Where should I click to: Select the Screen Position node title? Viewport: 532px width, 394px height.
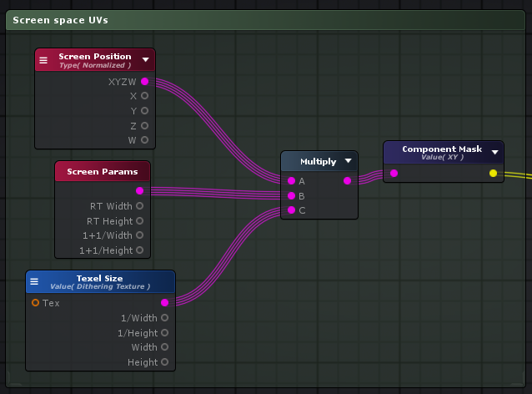[95, 57]
